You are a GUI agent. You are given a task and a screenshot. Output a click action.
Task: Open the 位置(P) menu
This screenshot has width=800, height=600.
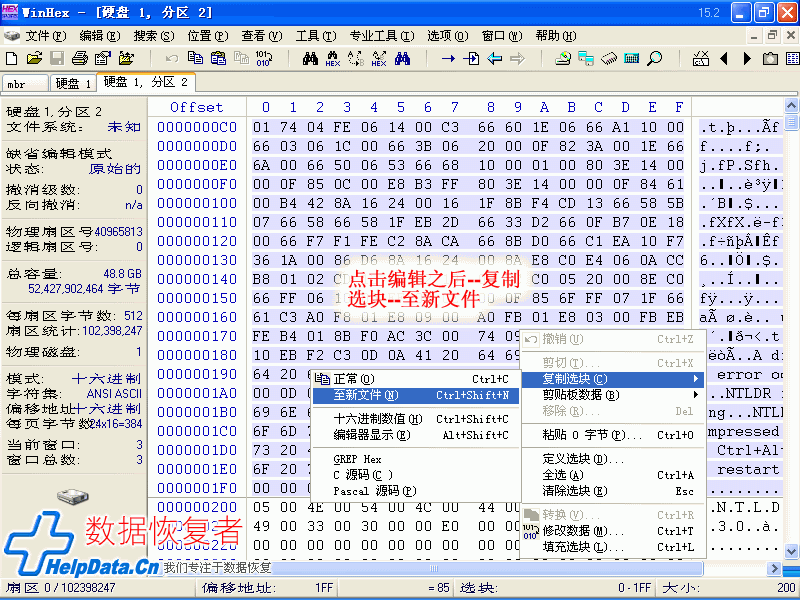click(x=208, y=36)
